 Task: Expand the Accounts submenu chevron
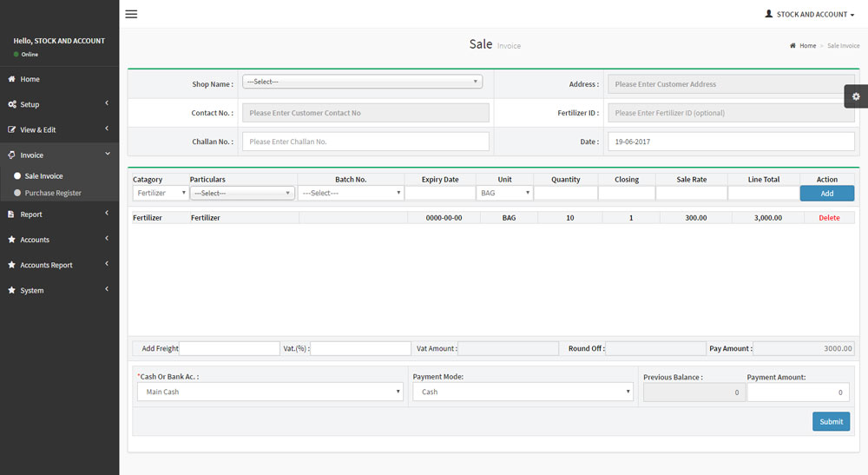pyautogui.click(x=107, y=239)
